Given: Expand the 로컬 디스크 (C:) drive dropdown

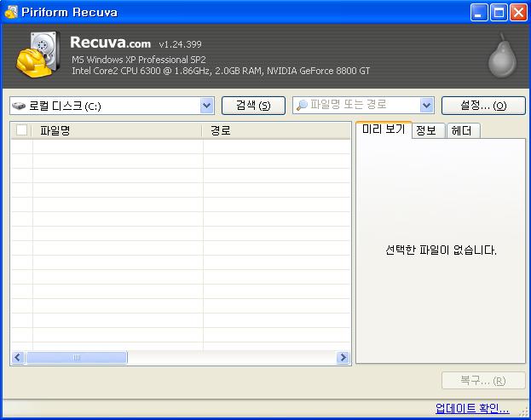Looking at the screenshot, I should [x=206, y=106].
